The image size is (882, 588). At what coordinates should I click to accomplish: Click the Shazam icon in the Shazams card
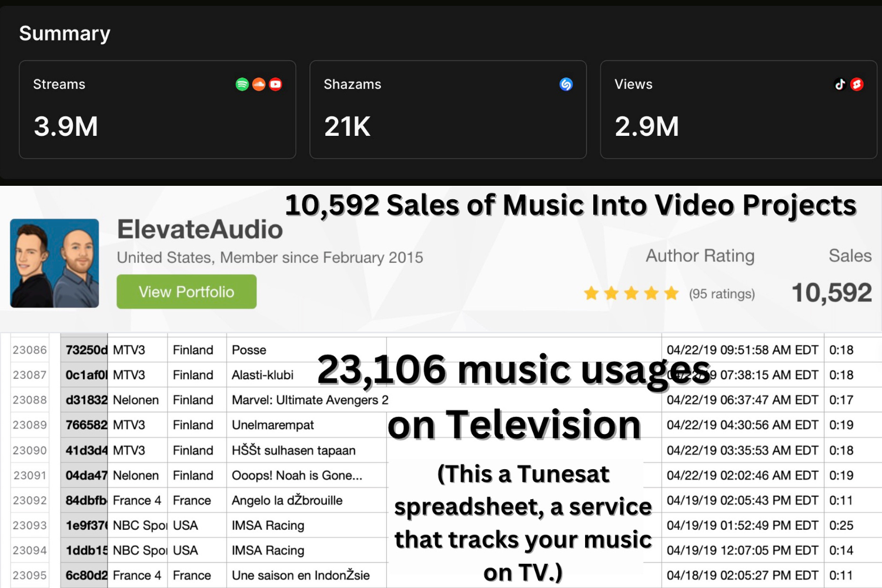pyautogui.click(x=566, y=84)
